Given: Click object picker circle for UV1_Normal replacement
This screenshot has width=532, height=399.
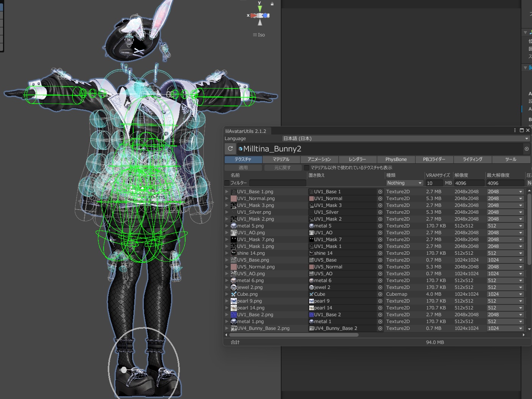Looking at the screenshot, I should [380, 199].
